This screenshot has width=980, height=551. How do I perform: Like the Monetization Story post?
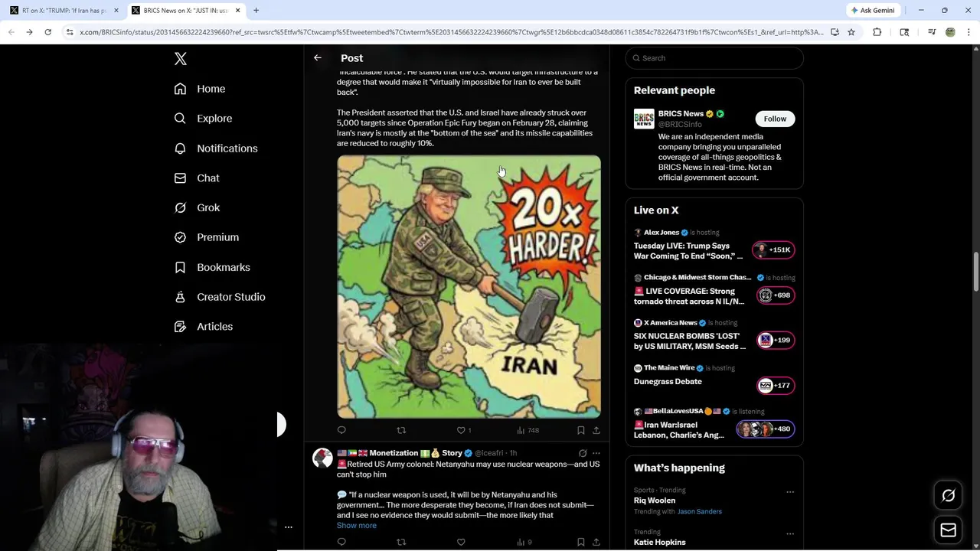[x=461, y=542]
